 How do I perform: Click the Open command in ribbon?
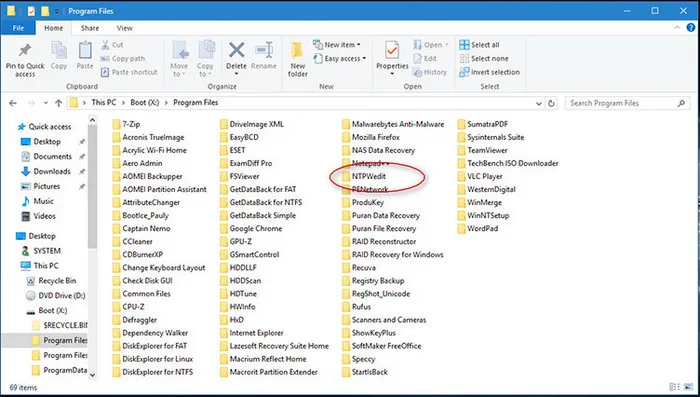430,45
